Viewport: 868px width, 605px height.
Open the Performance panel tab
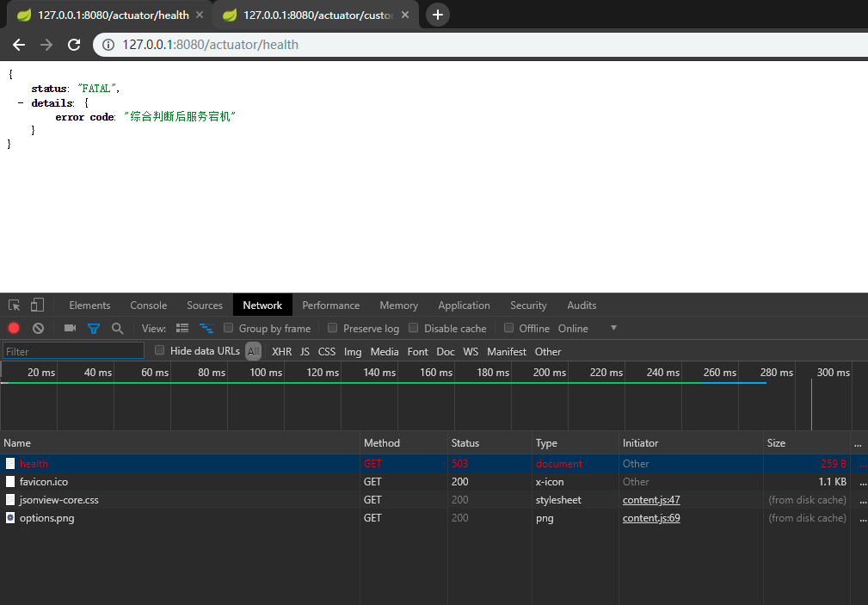[x=330, y=306]
